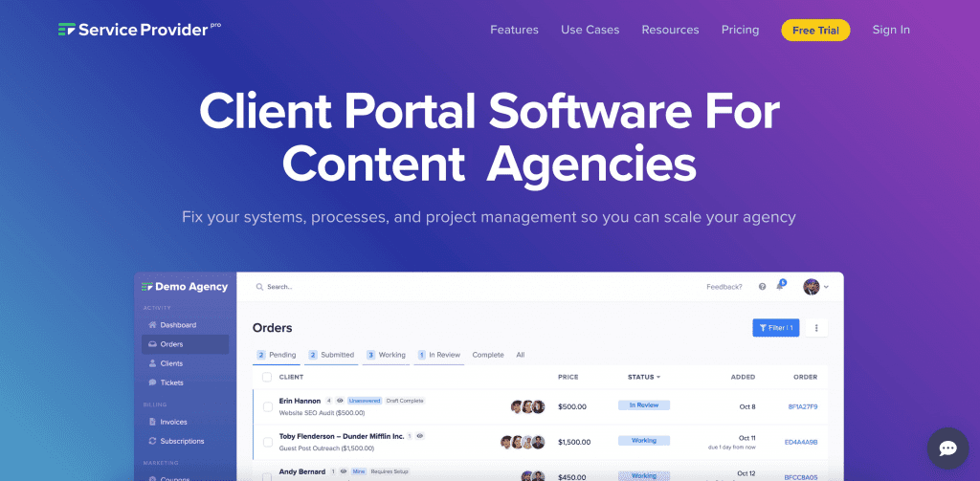Sort by the STATUS column dropdown arrow
Viewport: 980px width, 481px height.
658,378
